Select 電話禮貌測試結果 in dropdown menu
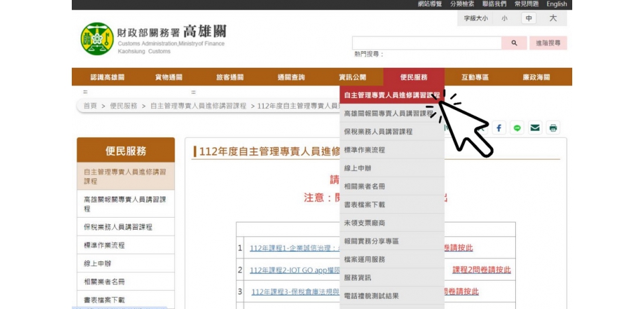644x309 pixels. pos(392,296)
